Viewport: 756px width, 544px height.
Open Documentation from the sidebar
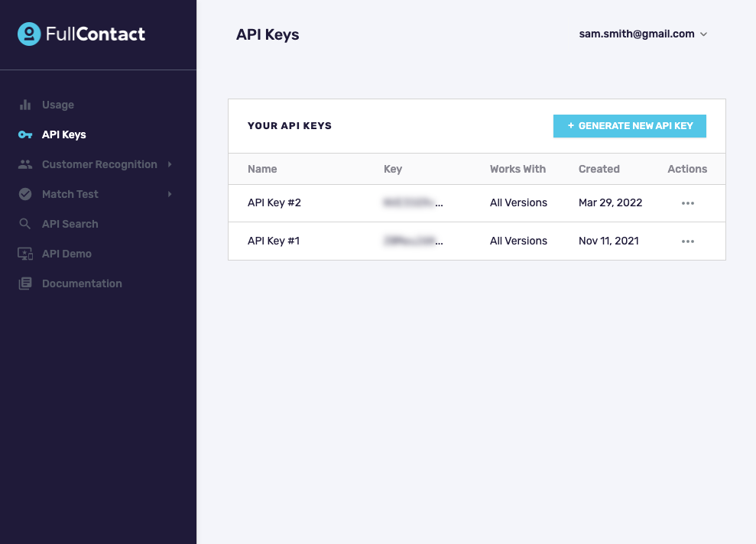(x=82, y=283)
